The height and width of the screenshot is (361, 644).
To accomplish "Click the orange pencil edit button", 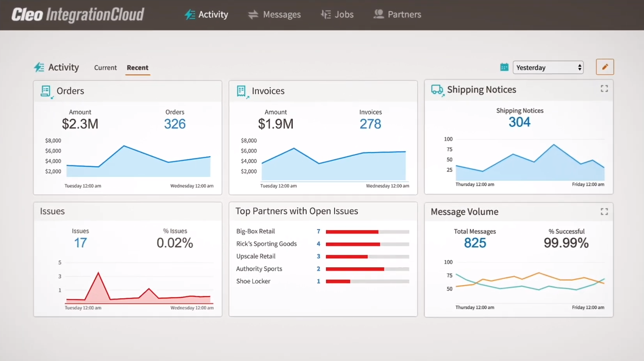I will (605, 67).
